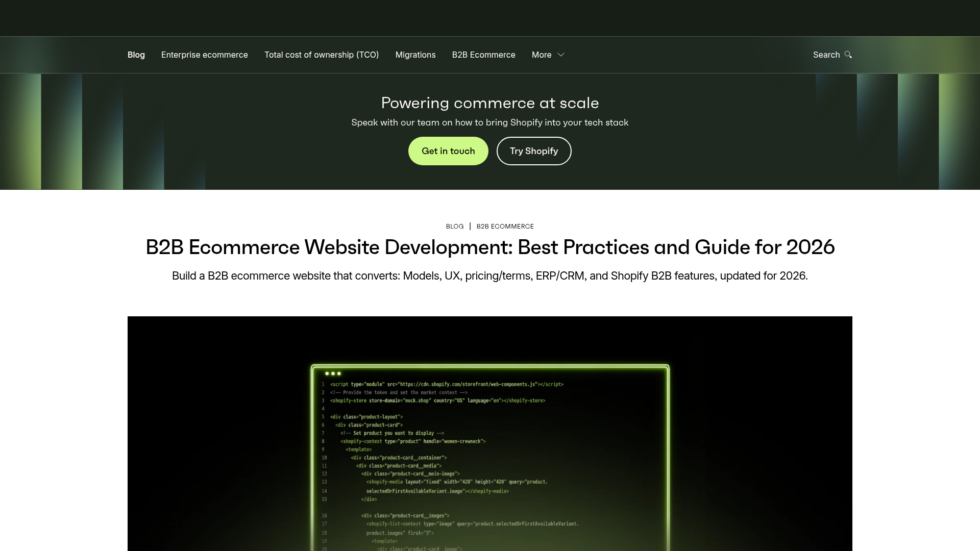Open the Blog nav link
The width and height of the screenshot is (980, 551).
tap(136, 55)
